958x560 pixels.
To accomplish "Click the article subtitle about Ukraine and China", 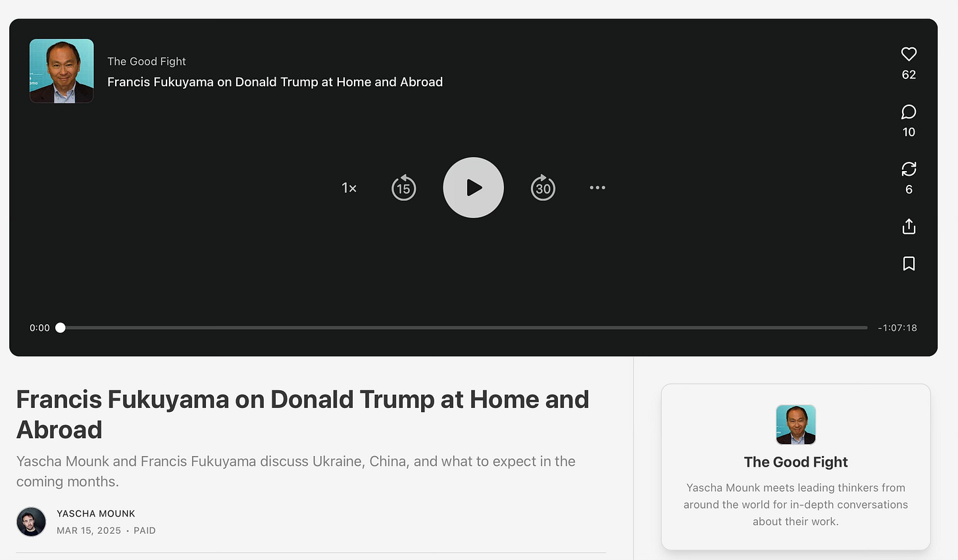I will (x=296, y=471).
